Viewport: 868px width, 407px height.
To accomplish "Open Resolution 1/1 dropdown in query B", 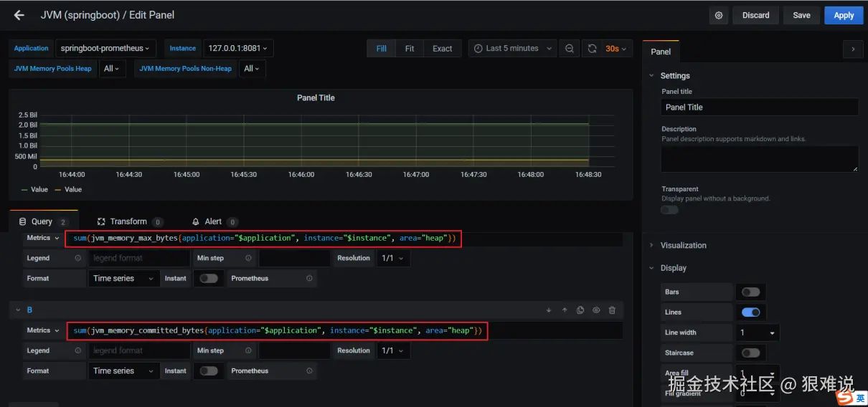I will (393, 351).
